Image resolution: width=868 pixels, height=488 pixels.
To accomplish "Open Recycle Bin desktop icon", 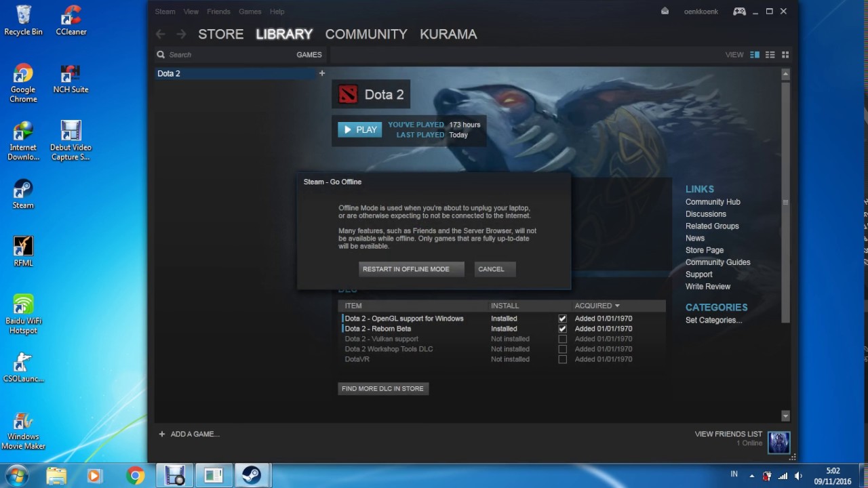I will point(23,20).
